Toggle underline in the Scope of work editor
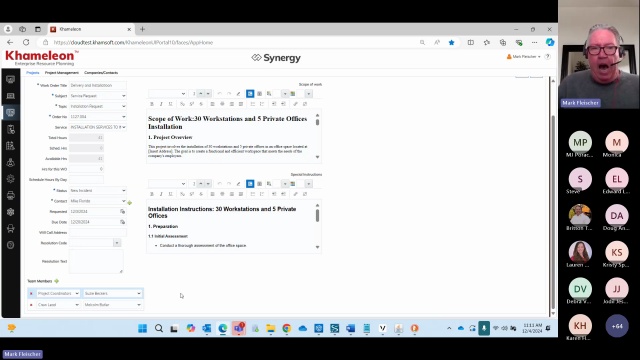The height and width of the screenshot is (360, 640). pyautogui.click(x=171, y=104)
